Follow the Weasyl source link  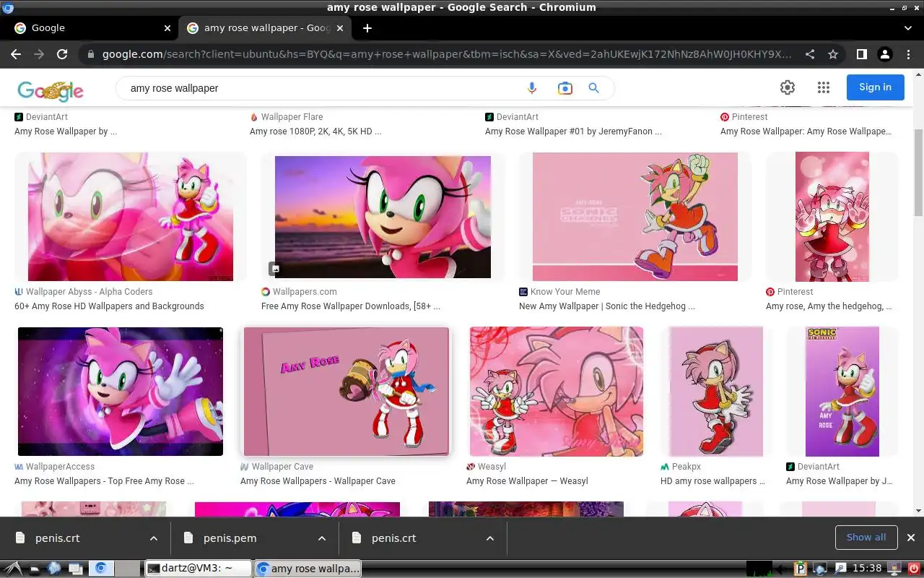[x=492, y=467]
